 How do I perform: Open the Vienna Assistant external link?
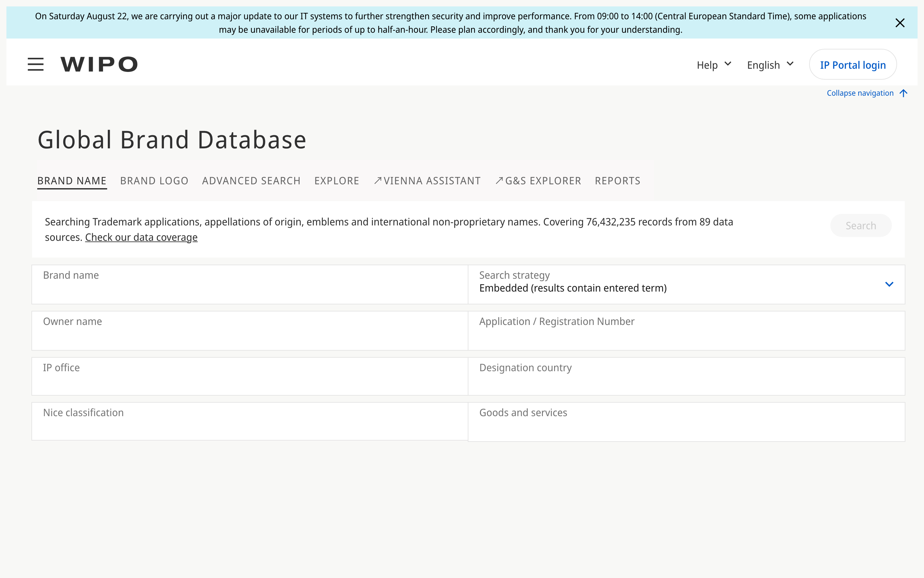click(427, 181)
